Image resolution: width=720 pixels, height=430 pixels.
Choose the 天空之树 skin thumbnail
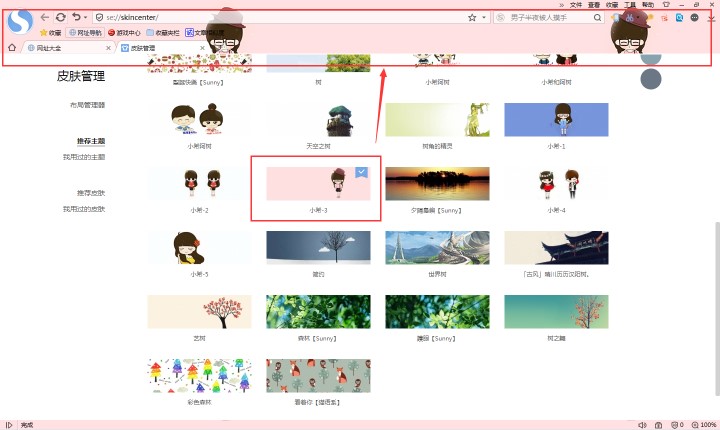click(318, 119)
